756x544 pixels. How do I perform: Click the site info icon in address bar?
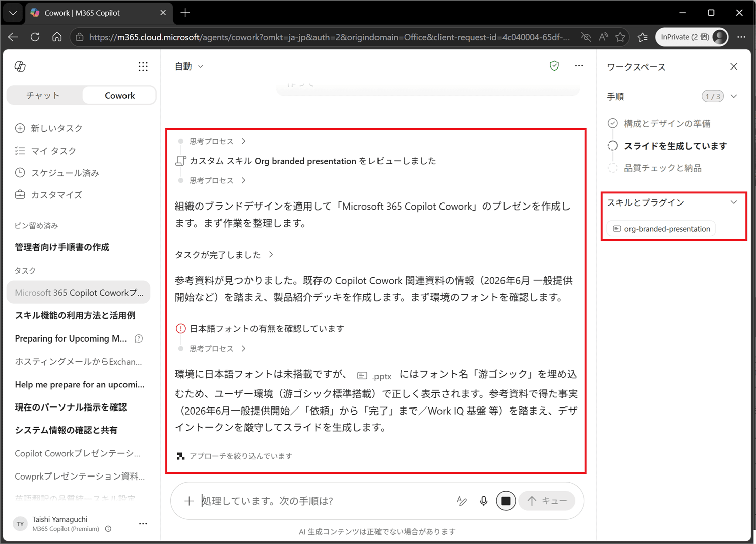click(80, 37)
